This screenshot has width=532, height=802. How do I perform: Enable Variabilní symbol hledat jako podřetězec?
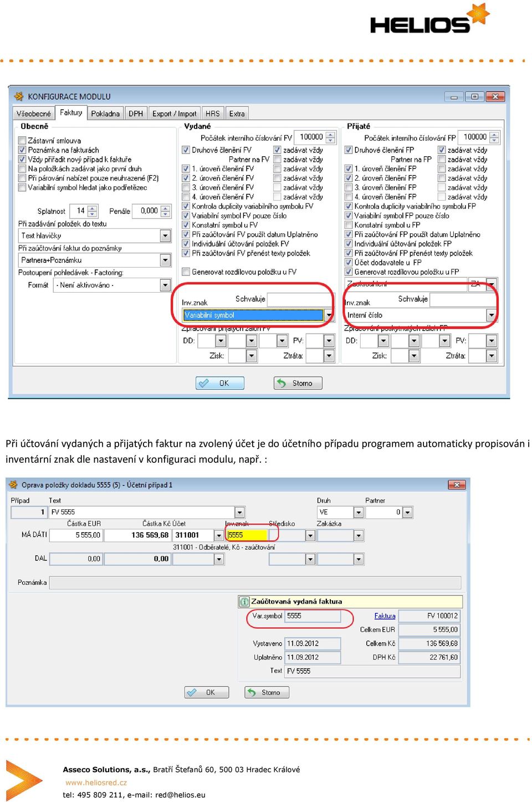click(22, 187)
